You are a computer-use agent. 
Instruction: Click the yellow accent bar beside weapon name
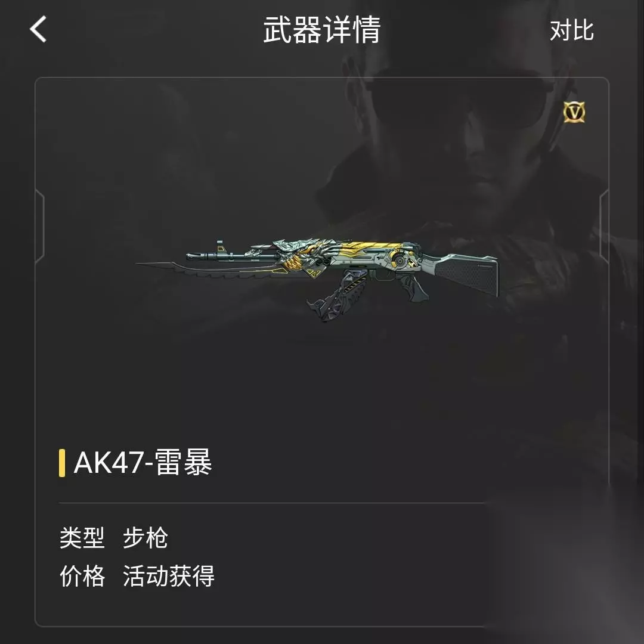pyautogui.click(x=62, y=463)
